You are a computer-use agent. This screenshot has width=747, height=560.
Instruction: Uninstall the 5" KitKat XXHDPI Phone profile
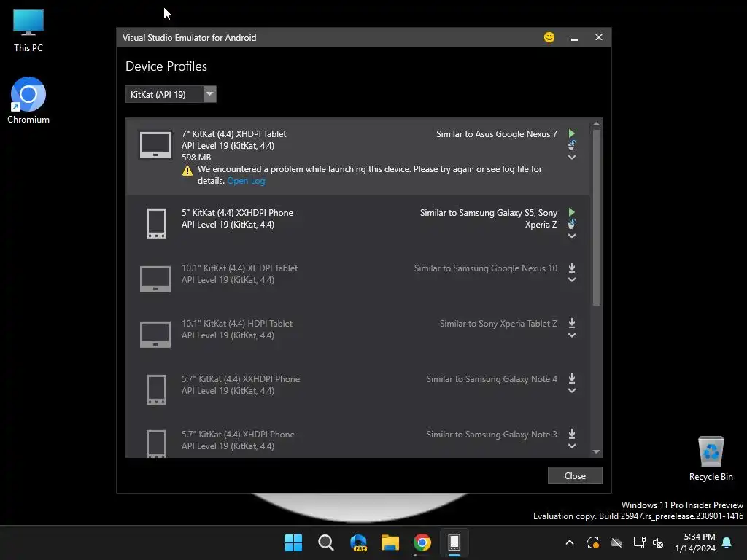pos(572,224)
